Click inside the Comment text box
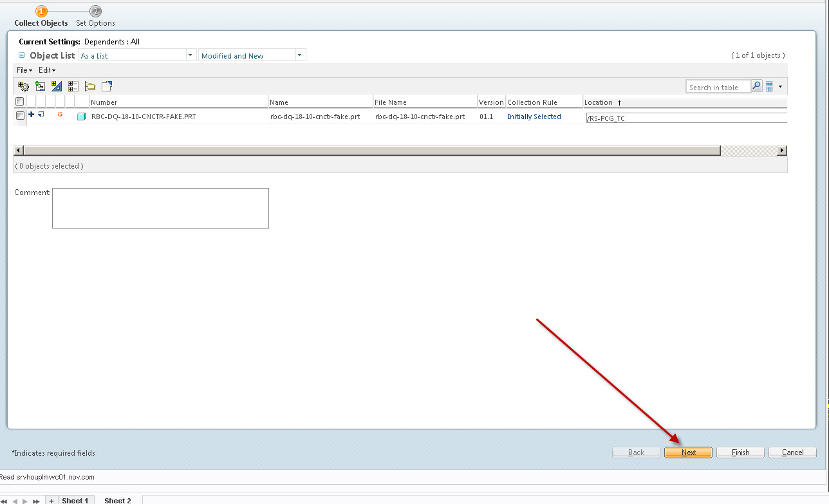 coord(160,208)
